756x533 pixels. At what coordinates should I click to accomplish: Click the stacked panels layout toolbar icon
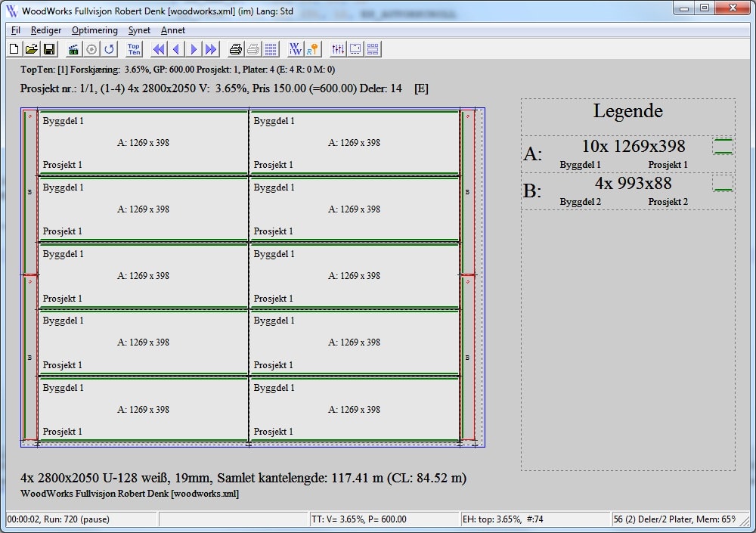(x=373, y=48)
